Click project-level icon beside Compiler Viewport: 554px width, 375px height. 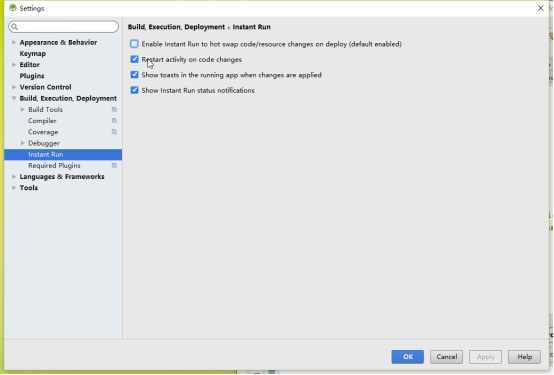[x=114, y=121]
